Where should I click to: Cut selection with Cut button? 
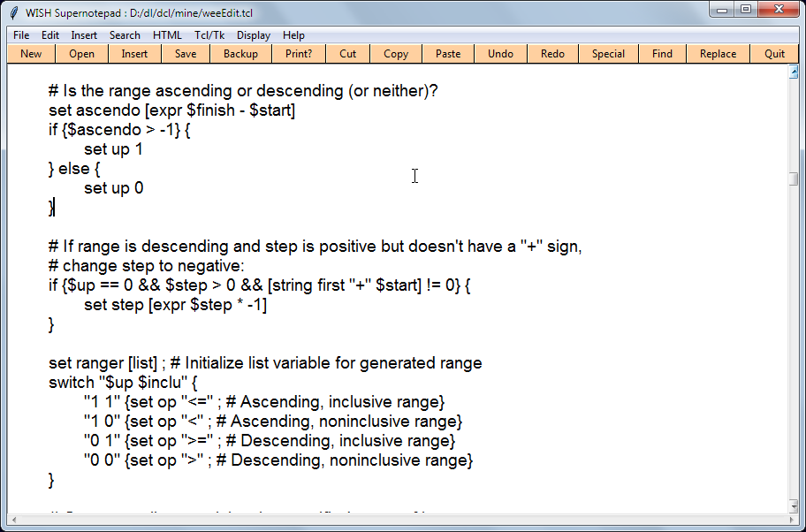tap(348, 54)
